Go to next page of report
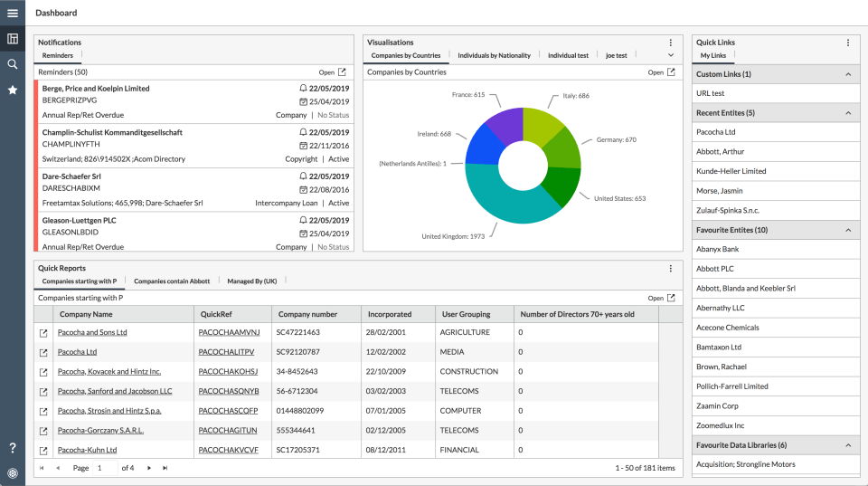This screenshot has width=868, height=486. (147, 468)
